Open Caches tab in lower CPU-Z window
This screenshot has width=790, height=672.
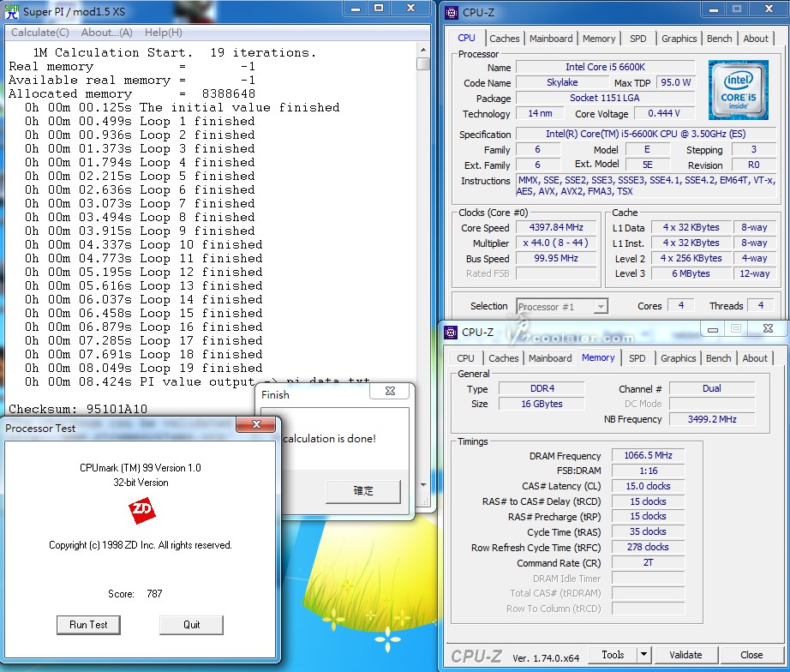point(503,358)
